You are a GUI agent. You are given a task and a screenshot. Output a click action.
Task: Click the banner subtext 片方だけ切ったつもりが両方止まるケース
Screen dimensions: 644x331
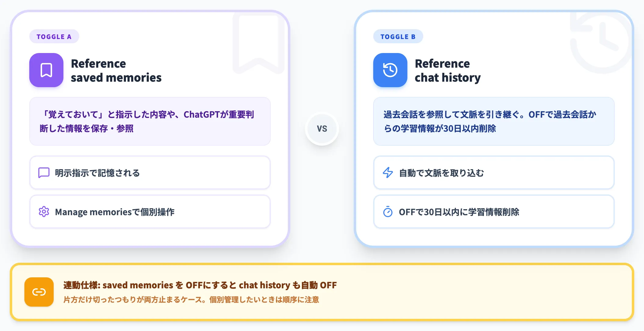191,300
